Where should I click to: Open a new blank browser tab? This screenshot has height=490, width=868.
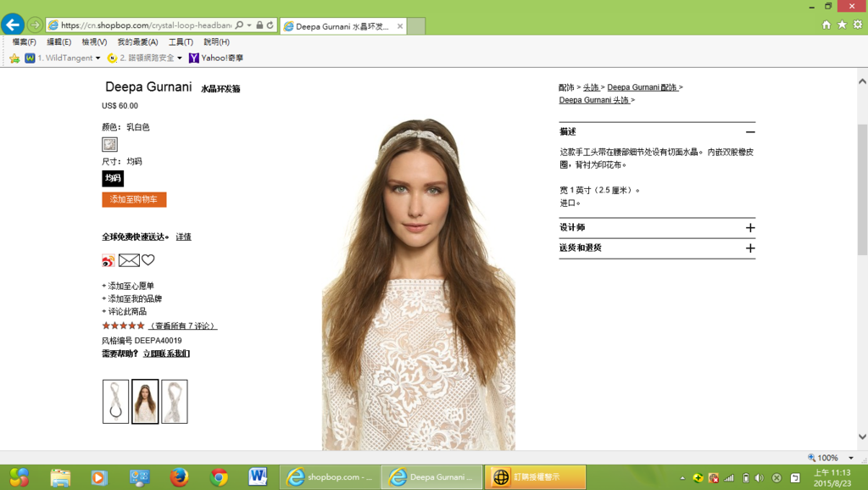[416, 26]
